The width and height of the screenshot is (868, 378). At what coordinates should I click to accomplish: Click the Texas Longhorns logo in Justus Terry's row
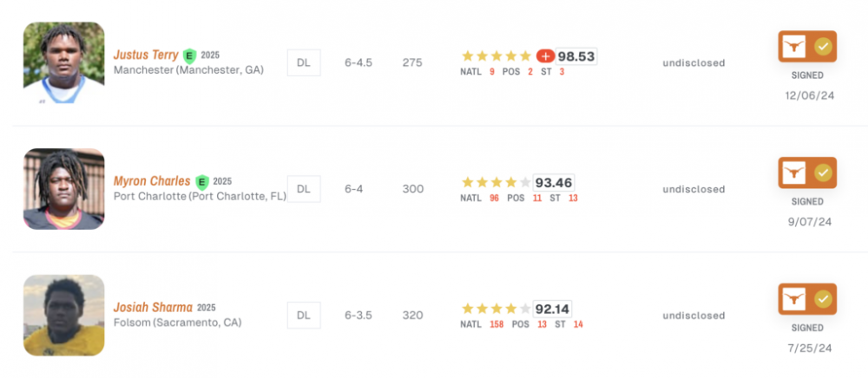[x=793, y=47]
